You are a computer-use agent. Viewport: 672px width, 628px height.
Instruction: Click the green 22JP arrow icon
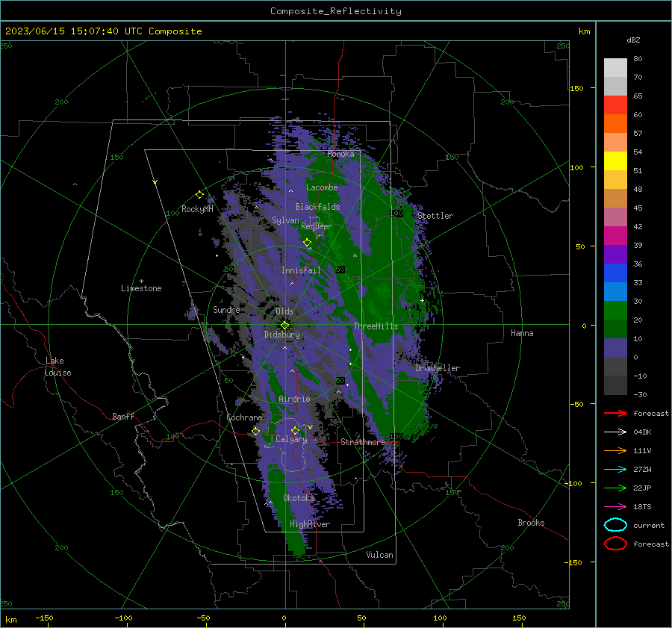pyautogui.click(x=615, y=488)
